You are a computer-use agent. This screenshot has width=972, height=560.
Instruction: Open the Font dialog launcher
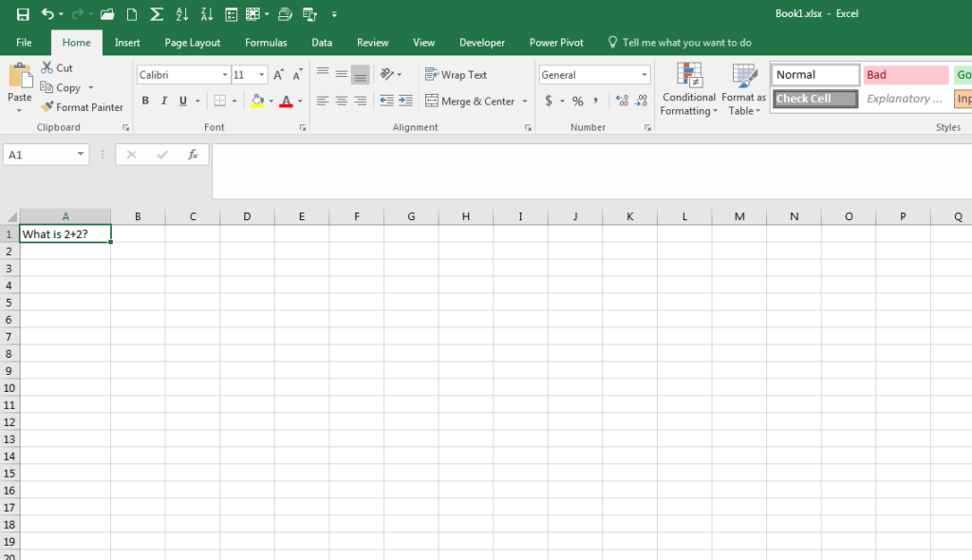[303, 127]
